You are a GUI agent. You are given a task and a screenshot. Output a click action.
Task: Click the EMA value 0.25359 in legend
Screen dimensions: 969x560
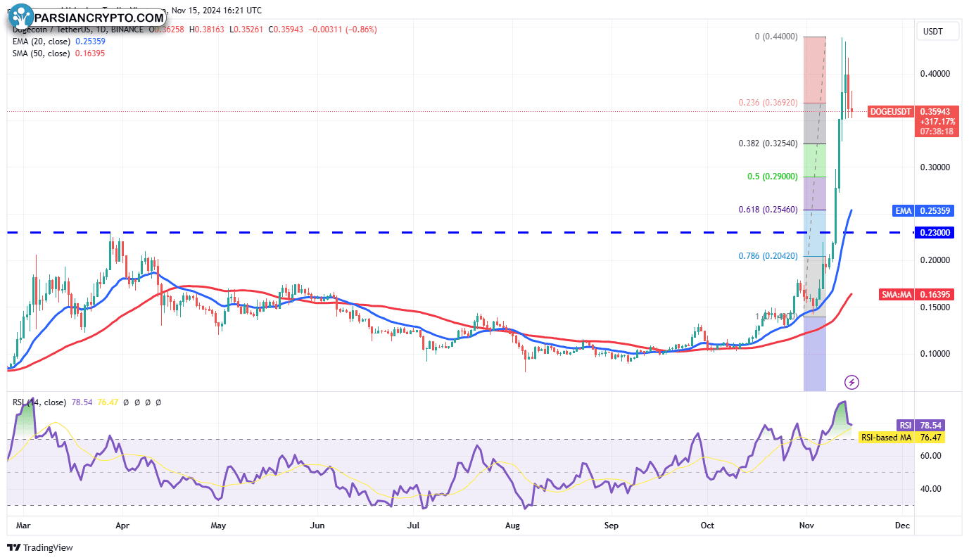(x=90, y=42)
